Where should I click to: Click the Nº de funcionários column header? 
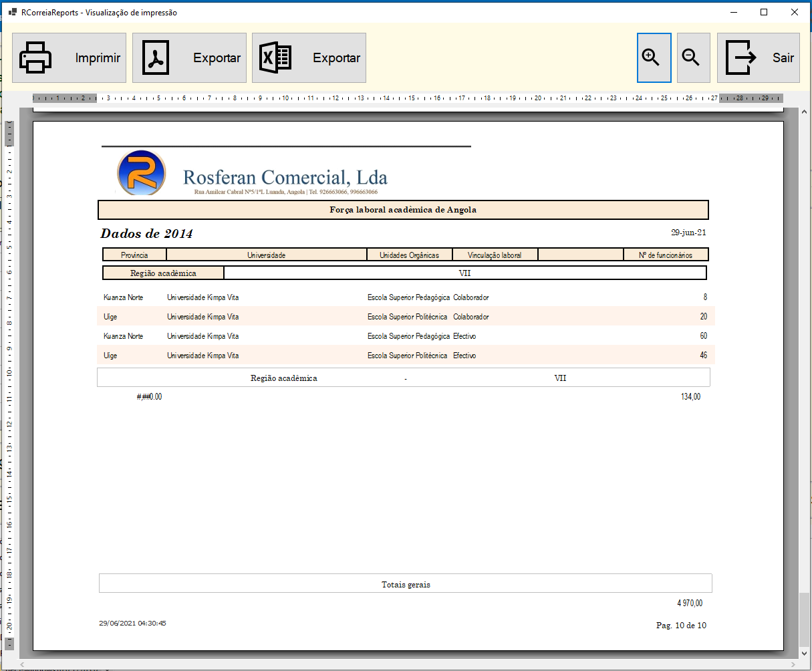tap(666, 255)
